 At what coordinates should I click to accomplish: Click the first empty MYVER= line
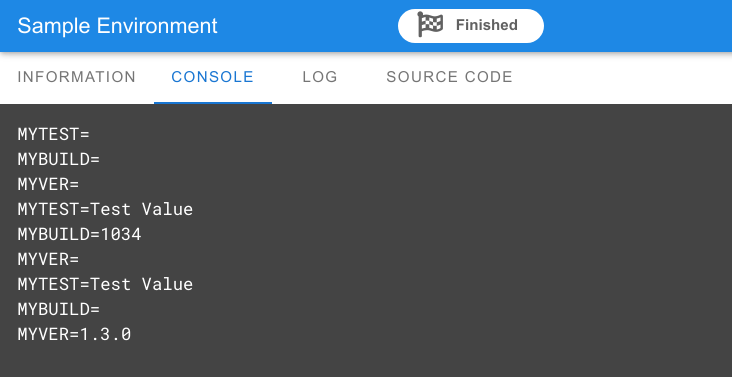coord(49,185)
